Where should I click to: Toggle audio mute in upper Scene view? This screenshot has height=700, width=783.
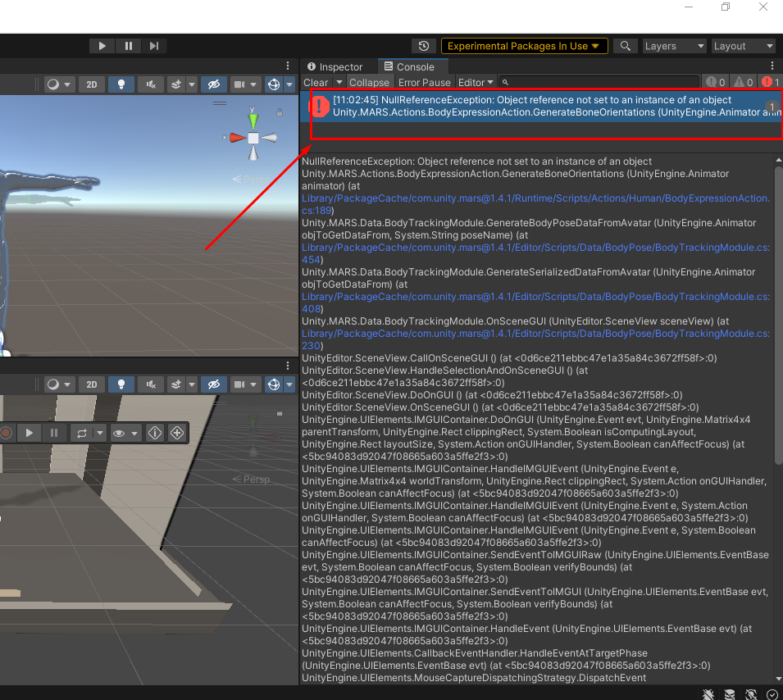tap(151, 84)
